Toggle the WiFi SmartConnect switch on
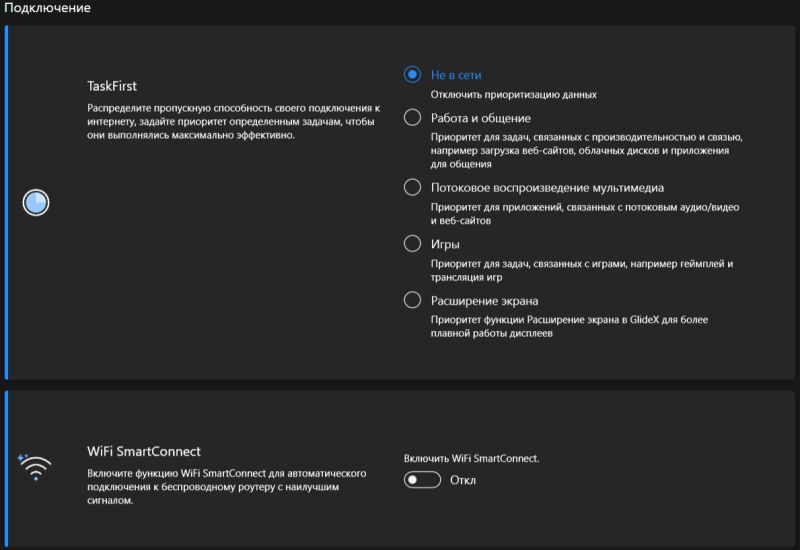Screen dimensions: 800x550 coord(422,480)
